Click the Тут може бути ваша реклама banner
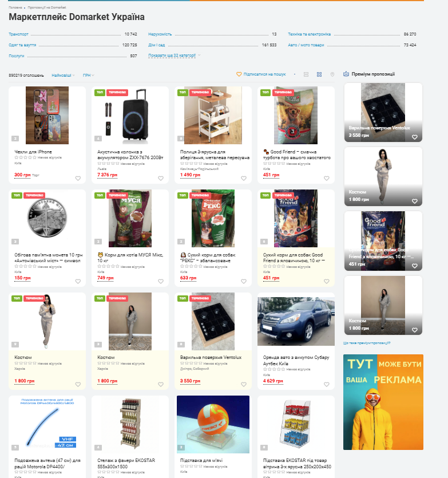The width and height of the screenshot is (448, 478). (x=383, y=402)
